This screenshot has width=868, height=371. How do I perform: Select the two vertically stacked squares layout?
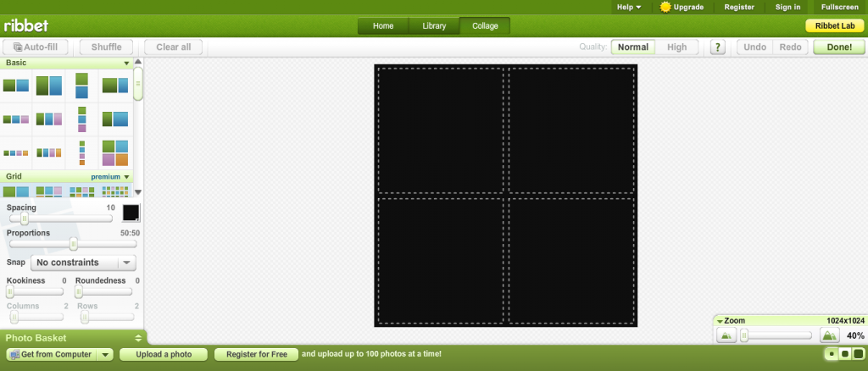[x=82, y=86]
